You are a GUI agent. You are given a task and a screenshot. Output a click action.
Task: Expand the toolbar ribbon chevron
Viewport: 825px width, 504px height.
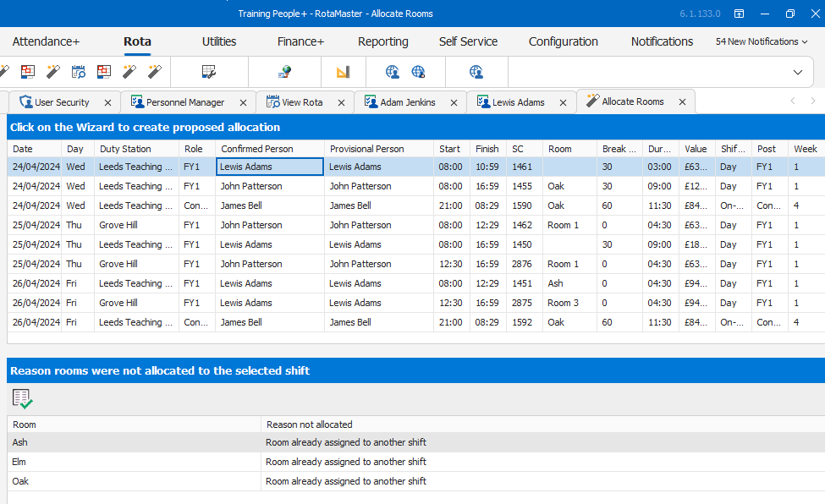click(797, 72)
